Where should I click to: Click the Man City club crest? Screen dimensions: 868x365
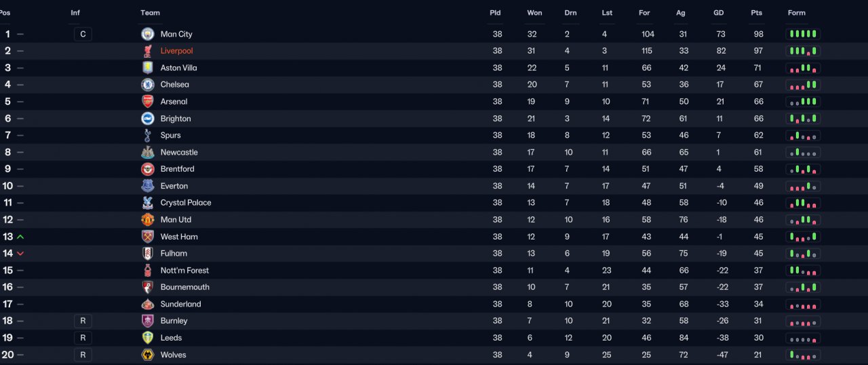(x=147, y=34)
